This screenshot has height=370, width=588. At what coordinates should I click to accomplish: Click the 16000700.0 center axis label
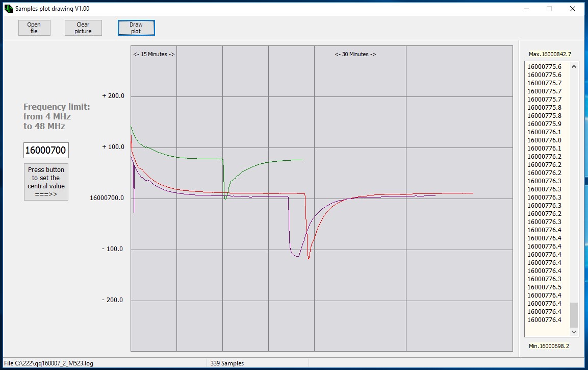(107, 198)
